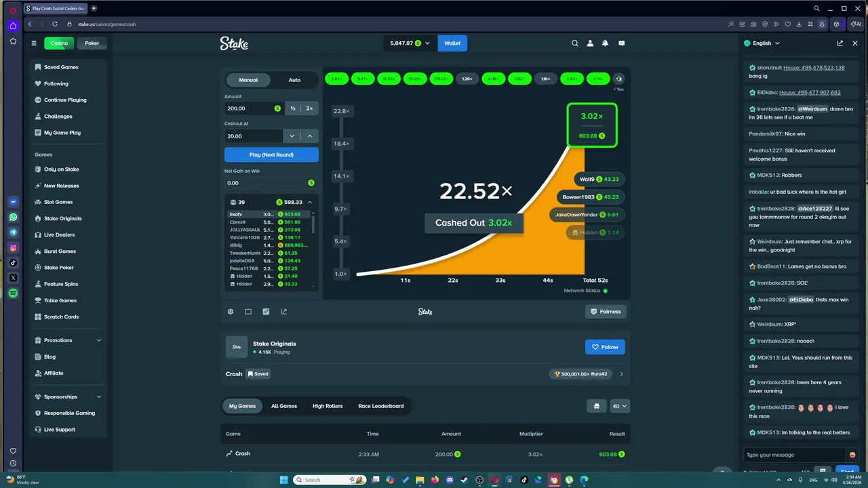Click the 1.20× past result pill
The height and width of the screenshot is (488, 868).
[467, 79]
